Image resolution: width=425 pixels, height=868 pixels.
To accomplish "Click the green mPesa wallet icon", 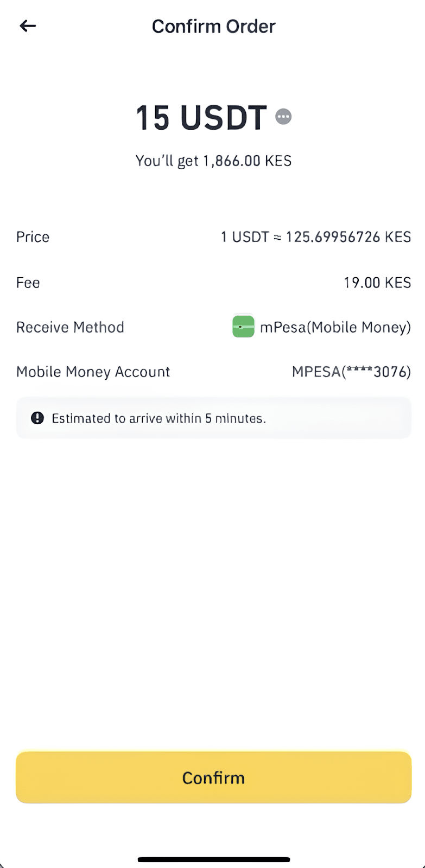I will pos(243,327).
